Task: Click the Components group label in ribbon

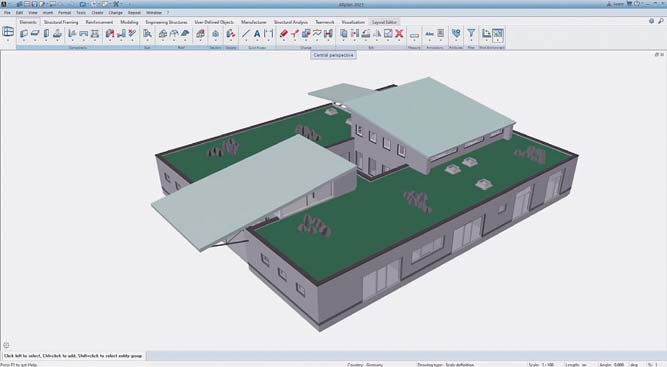Action: pyautogui.click(x=77, y=48)
